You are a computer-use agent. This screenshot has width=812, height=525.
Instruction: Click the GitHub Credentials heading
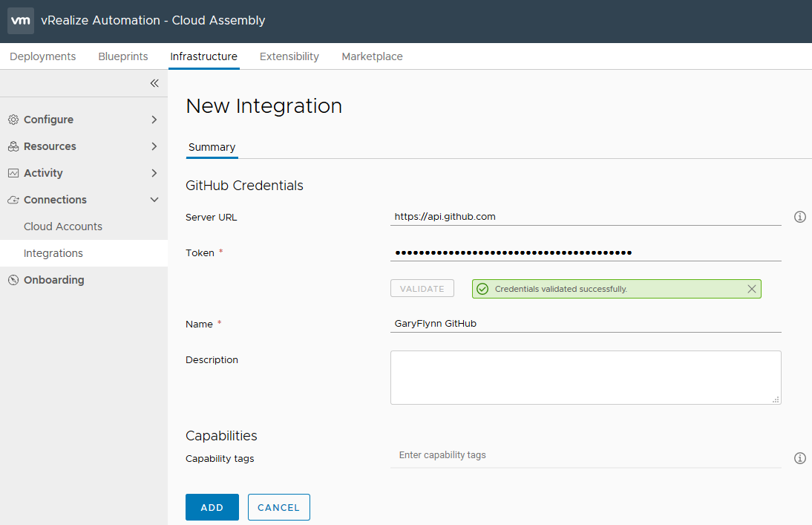pyautogui.click(x=244, y=186)
